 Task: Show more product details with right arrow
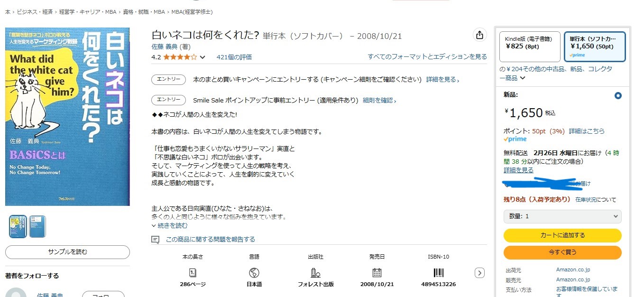(x=480, y=273)
